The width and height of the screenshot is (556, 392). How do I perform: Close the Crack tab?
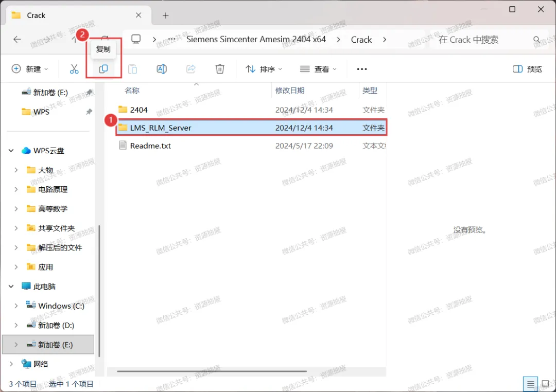(x=138, y=15)
